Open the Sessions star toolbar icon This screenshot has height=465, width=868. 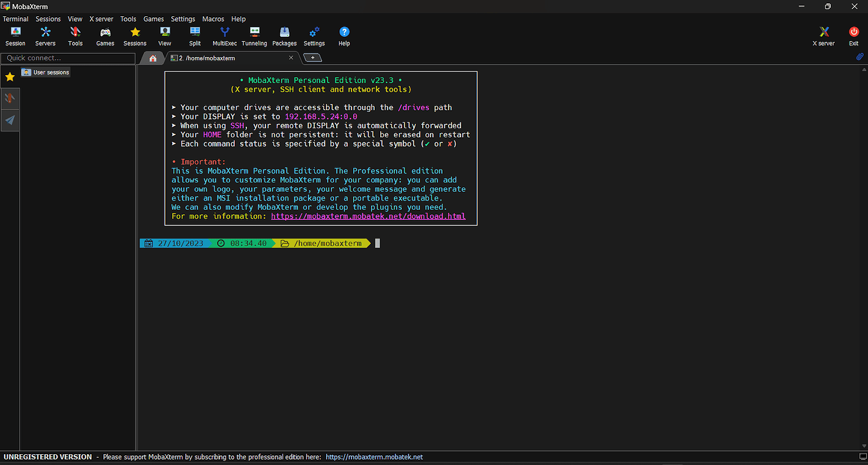coord(135,36)
